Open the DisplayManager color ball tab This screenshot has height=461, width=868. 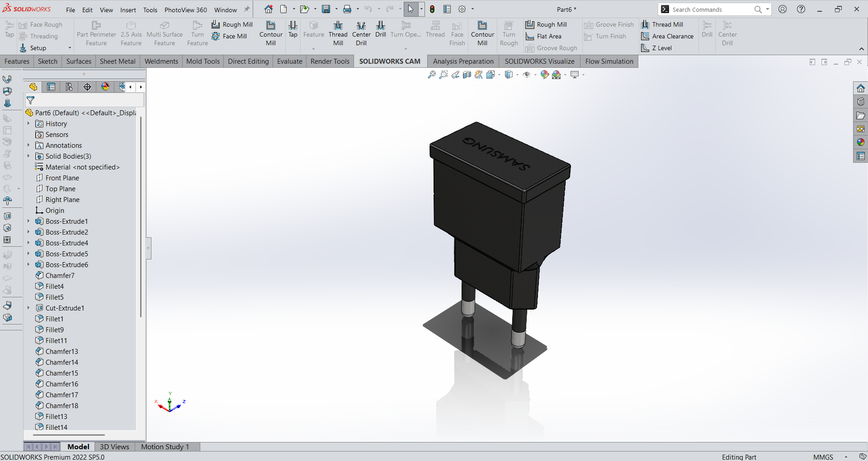point(105,87)
